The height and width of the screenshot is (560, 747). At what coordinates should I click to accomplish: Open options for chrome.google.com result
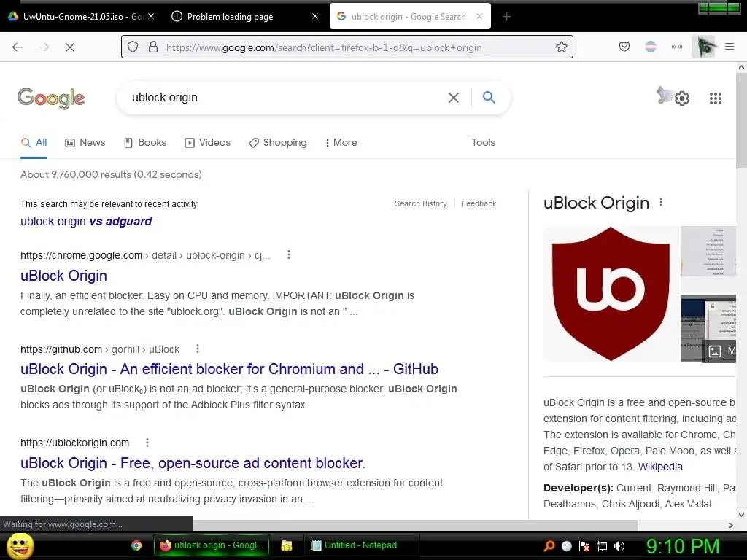pos(288,254)
